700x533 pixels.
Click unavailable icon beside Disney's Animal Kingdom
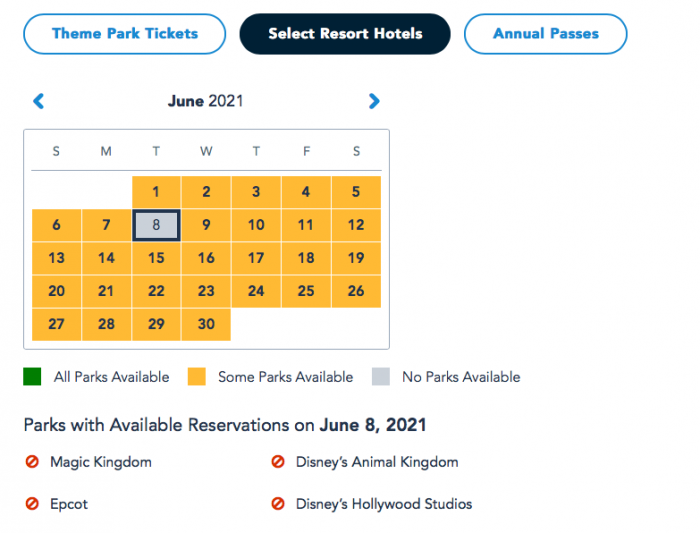278,462
